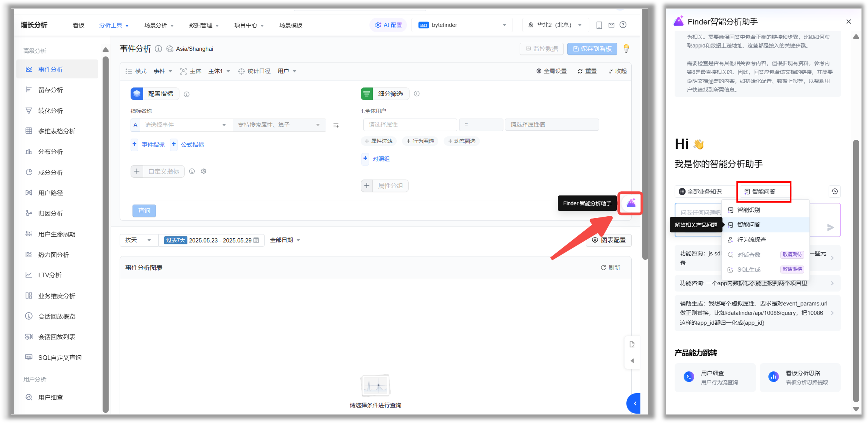Click the info icon next to 自定义指标

(192, 171)
